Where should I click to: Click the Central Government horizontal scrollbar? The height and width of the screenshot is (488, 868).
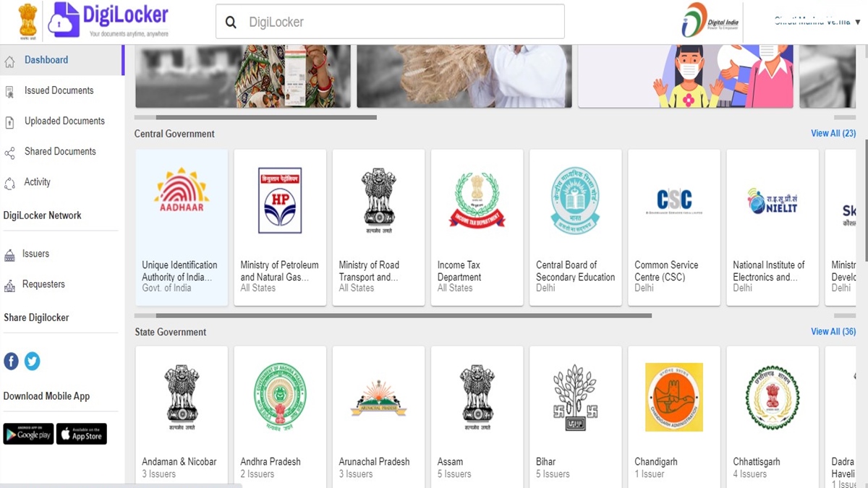[404, 315]
